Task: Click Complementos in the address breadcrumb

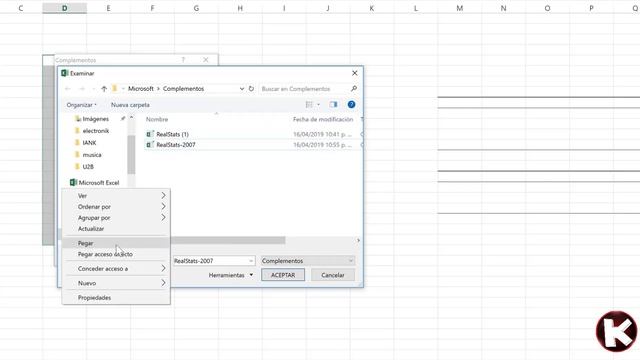Action: 183,89
